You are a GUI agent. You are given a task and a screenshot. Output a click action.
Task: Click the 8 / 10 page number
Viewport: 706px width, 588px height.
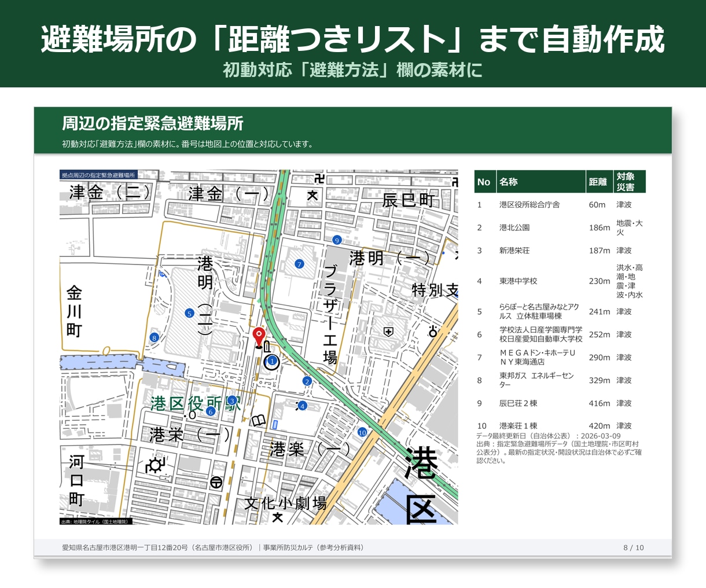[634, 547]
